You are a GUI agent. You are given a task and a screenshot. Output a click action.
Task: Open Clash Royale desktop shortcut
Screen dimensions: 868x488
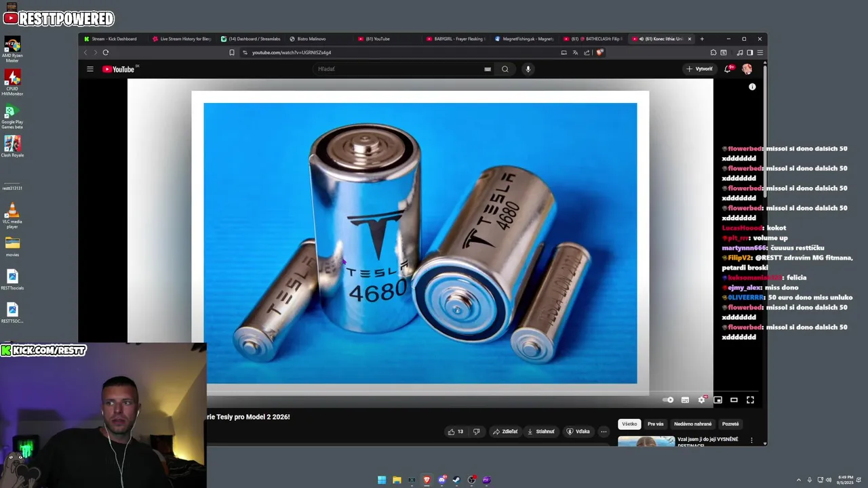click(12, 146)
